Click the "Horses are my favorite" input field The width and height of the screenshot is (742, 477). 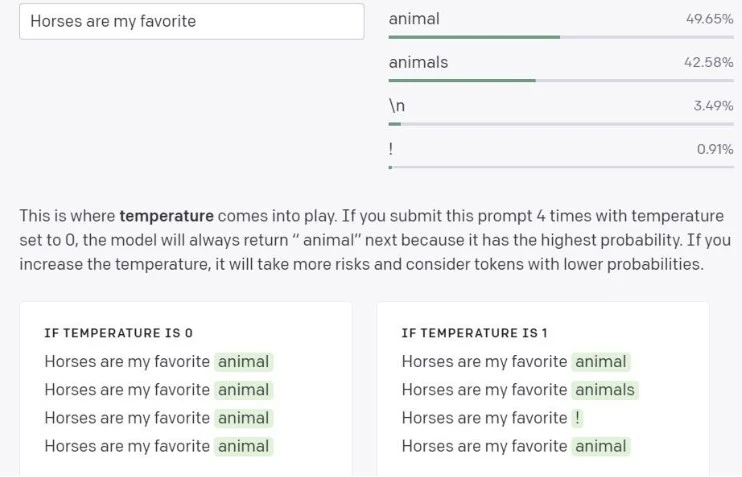pos(191,21)
